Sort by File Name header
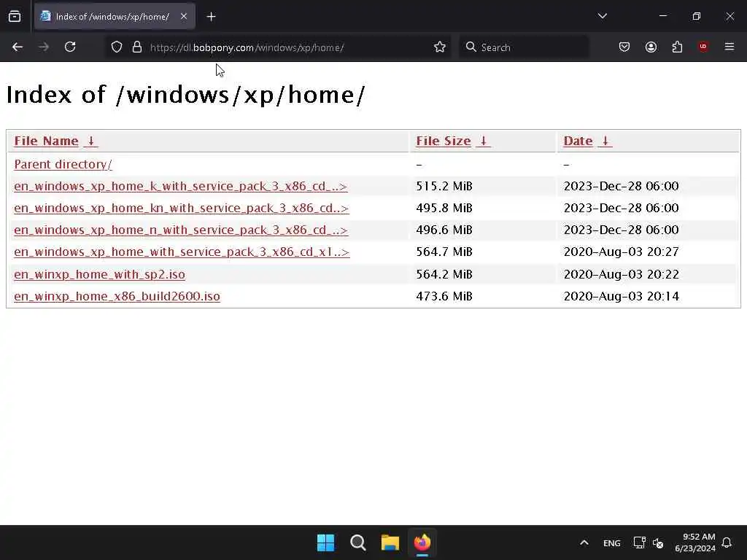747x560 pixels. pos(46,141)
